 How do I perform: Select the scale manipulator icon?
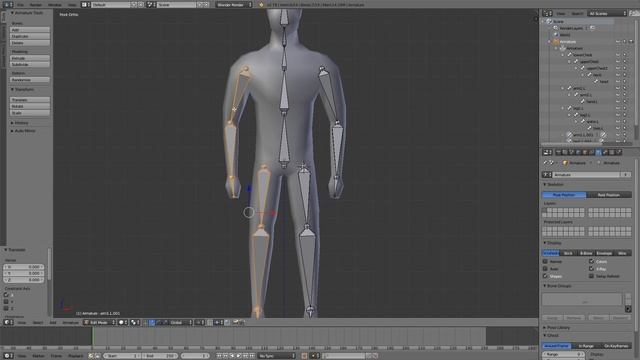point(165,322)
